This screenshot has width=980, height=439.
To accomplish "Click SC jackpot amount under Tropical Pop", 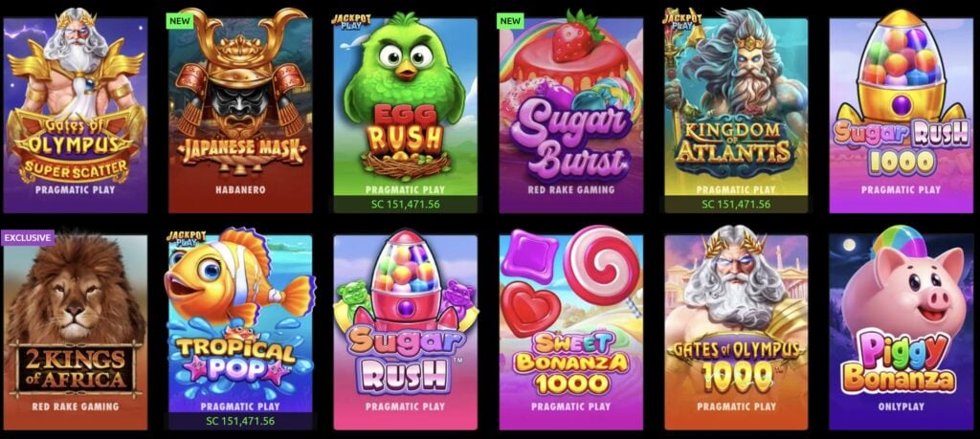I will tap(240, 421).
